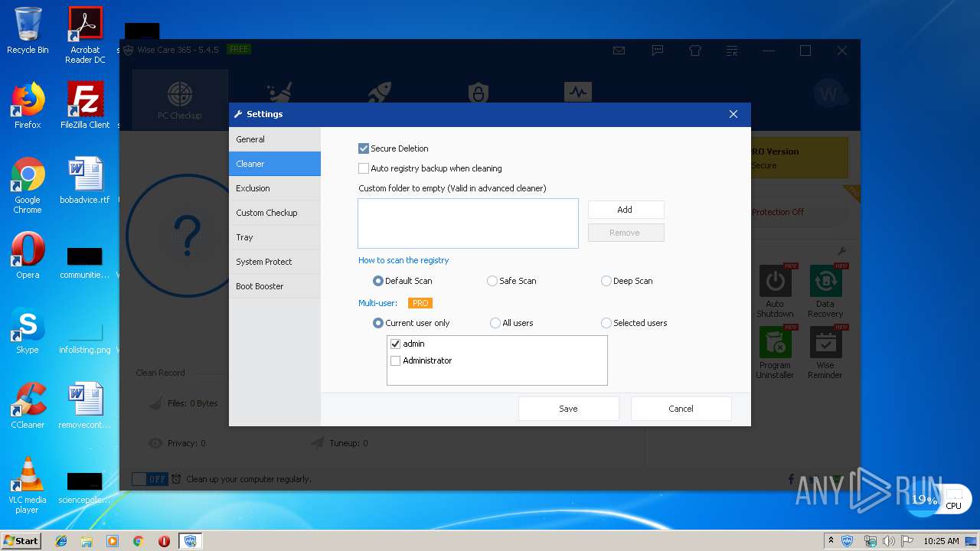Launch the Data Recovery utility

pos(825,292)
